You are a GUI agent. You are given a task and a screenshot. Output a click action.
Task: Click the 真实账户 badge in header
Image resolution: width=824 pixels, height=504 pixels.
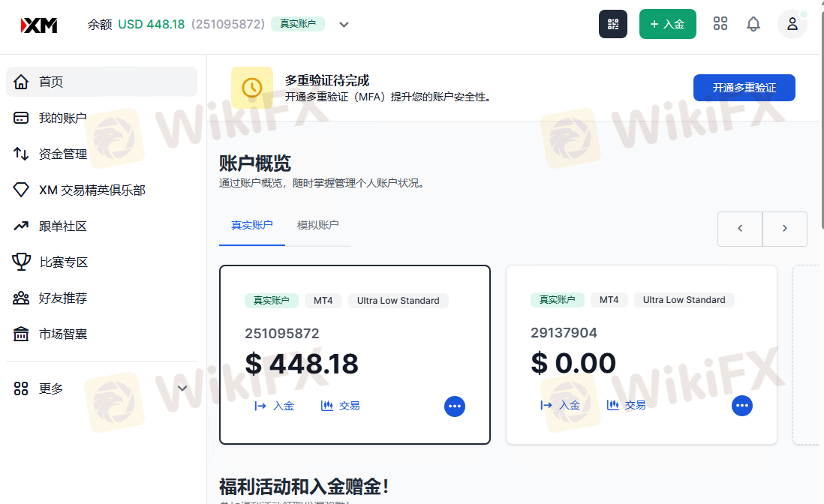pos(298,24)
